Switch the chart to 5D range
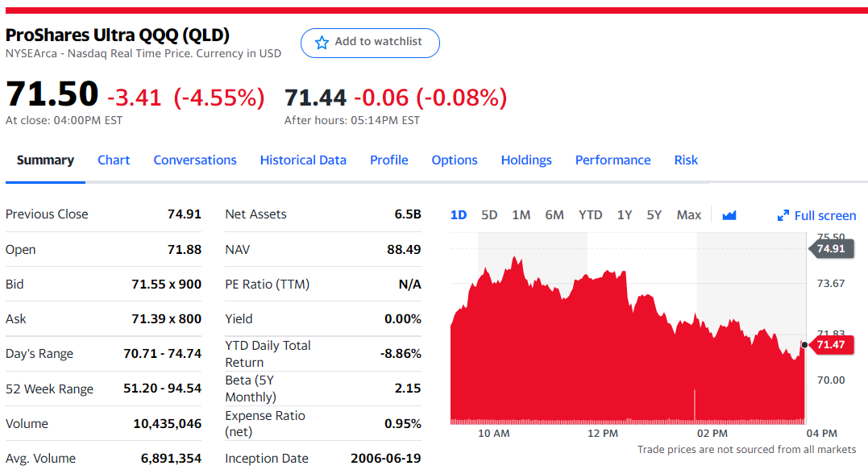The image size is (868, 474). pyautogui.click(x=489, y=215)
